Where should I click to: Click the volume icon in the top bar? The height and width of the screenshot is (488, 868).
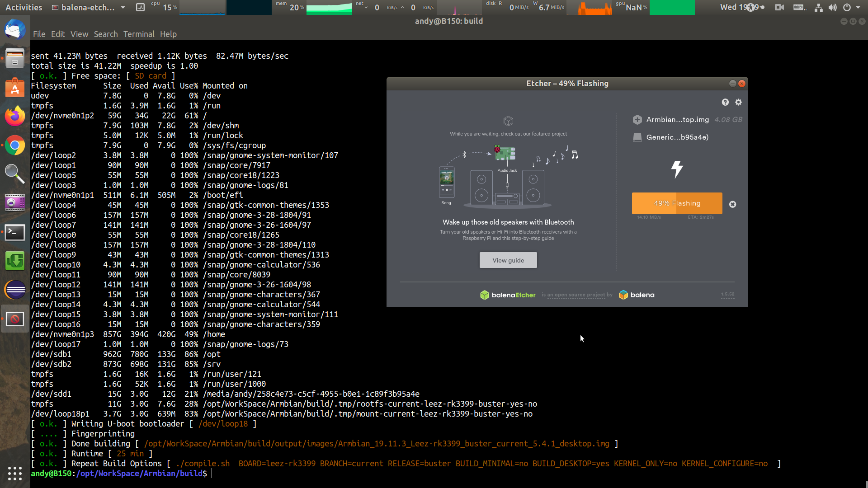(x=832, y=7)
